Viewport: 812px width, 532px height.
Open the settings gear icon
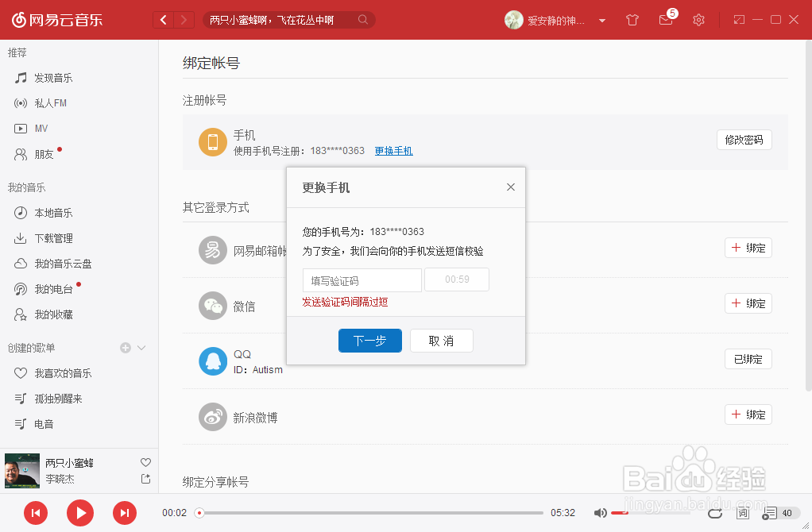pyautogui.click(x=698, y=20)
